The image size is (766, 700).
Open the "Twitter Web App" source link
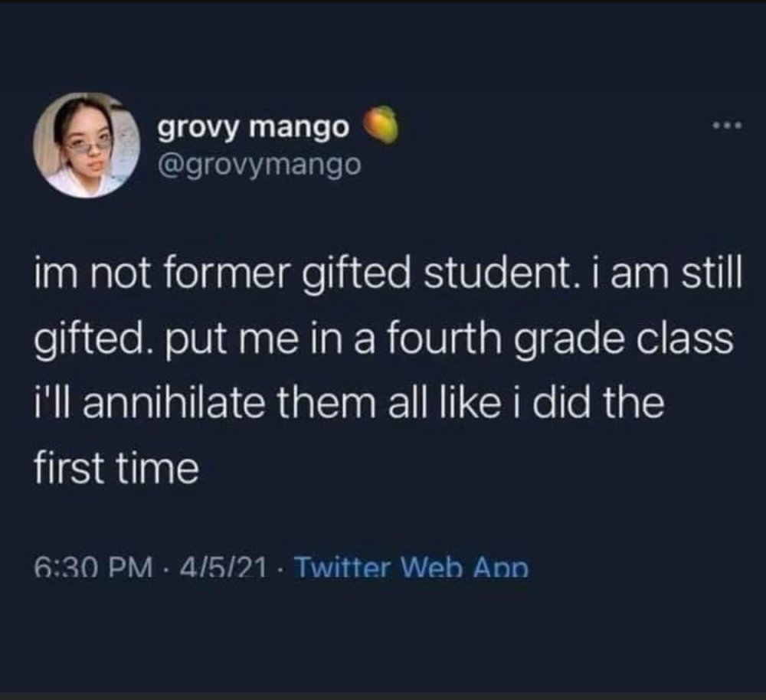411,569
